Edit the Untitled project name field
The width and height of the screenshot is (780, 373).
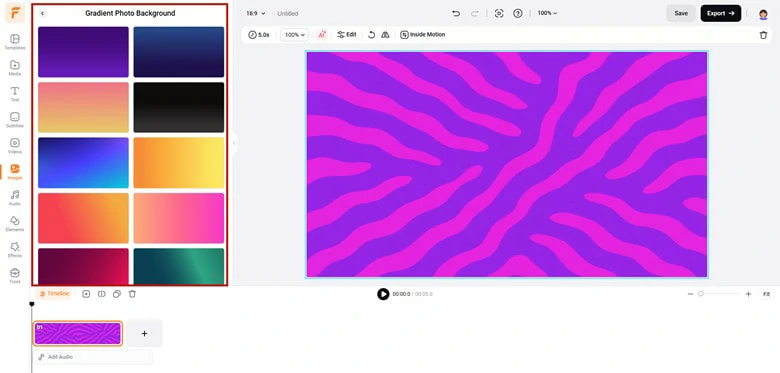[x=288, y=13]
